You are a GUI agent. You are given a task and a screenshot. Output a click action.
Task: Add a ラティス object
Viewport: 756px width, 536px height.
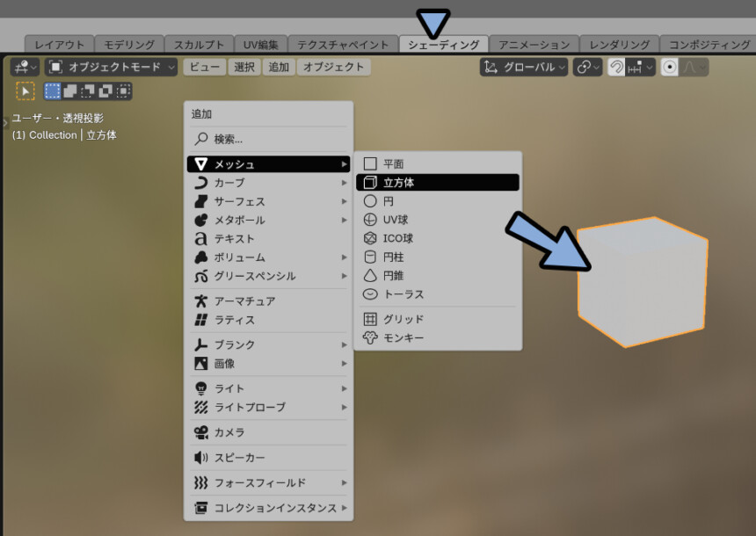tap(268, 320)
